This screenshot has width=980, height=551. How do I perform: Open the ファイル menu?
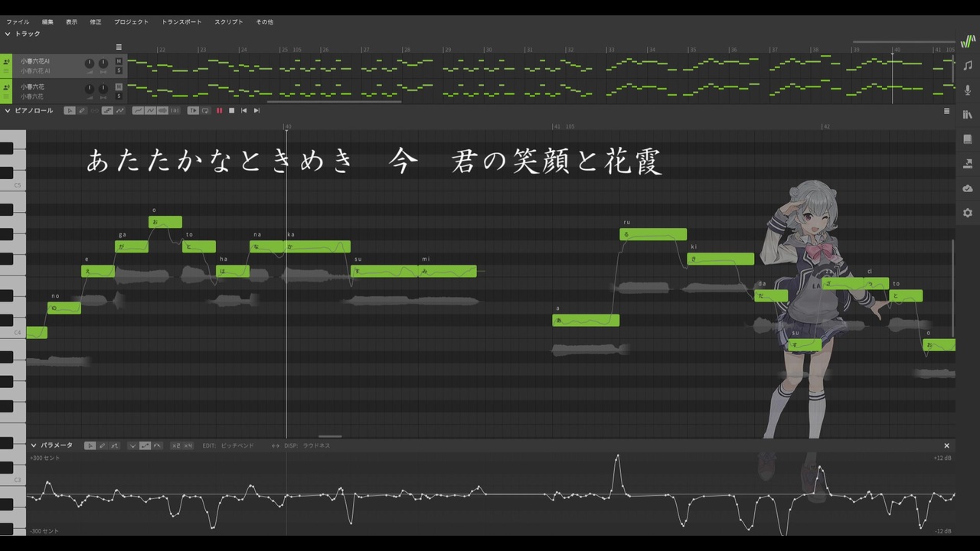pos(18,22)
